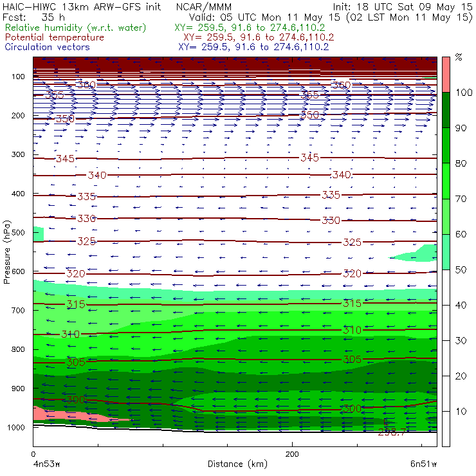
Task: Click the green 'Relative humidity (w.r.t. water)' legend
Action: point(76,28)
